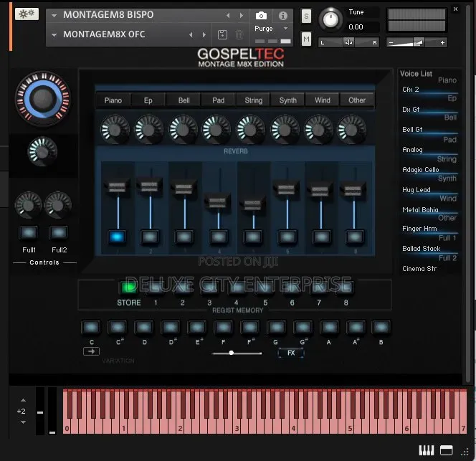Adjust the Ep reverb knob

click(149, 130)
